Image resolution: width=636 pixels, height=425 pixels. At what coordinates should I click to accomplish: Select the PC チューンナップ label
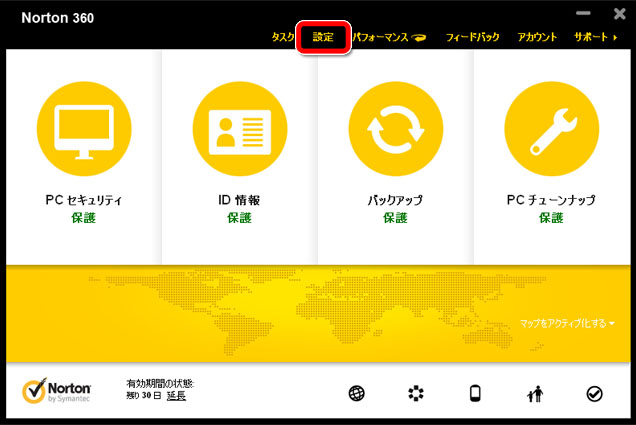(x=551, y=200)
